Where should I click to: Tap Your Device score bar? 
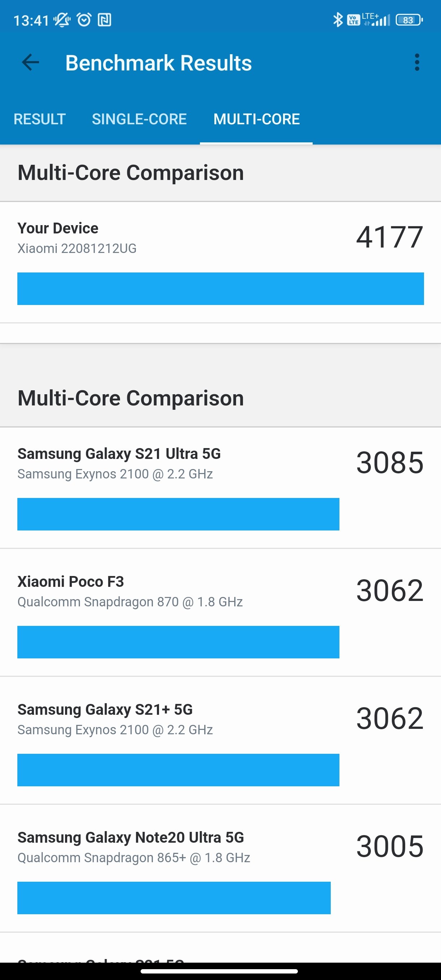pos(220,288)
